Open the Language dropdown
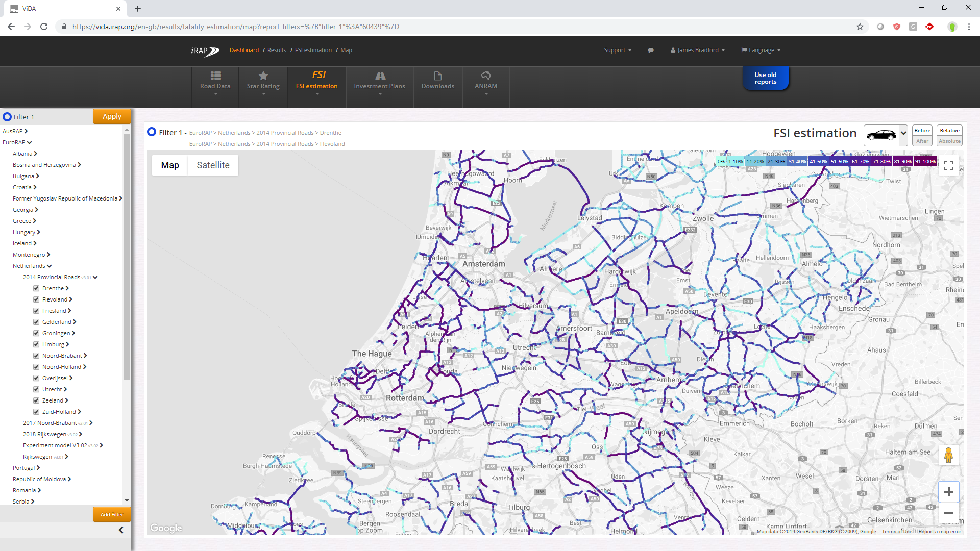 coord(761,50)
